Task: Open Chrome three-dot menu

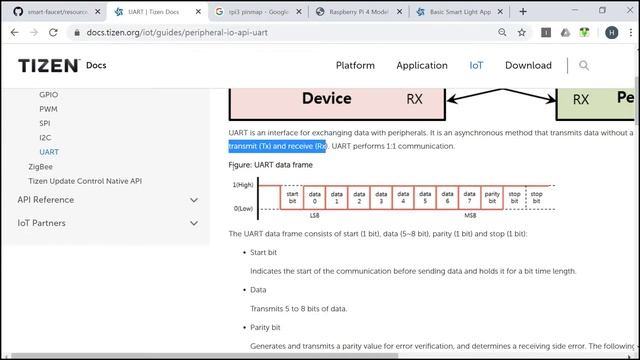Action: click(631, 33)
